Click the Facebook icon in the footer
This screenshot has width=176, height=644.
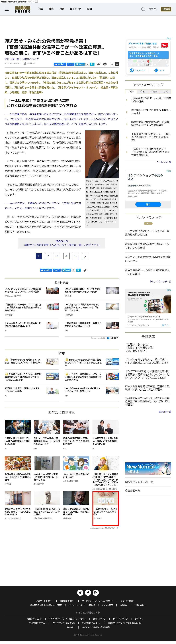click(88, 593)
